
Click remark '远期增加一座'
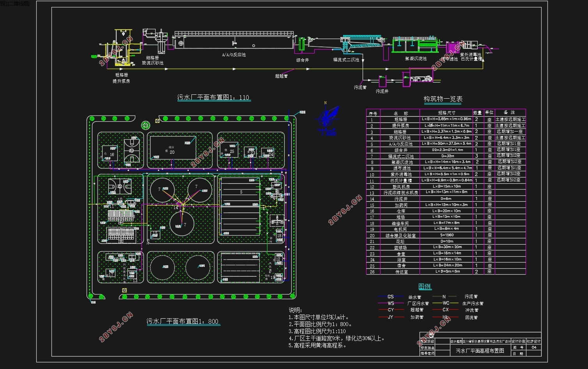(x=510, y=132)
